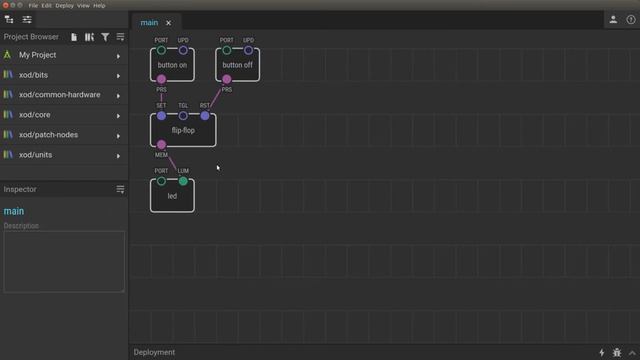Select the button off node
This screenshot has width=640, height=360.
pos(238,65)
